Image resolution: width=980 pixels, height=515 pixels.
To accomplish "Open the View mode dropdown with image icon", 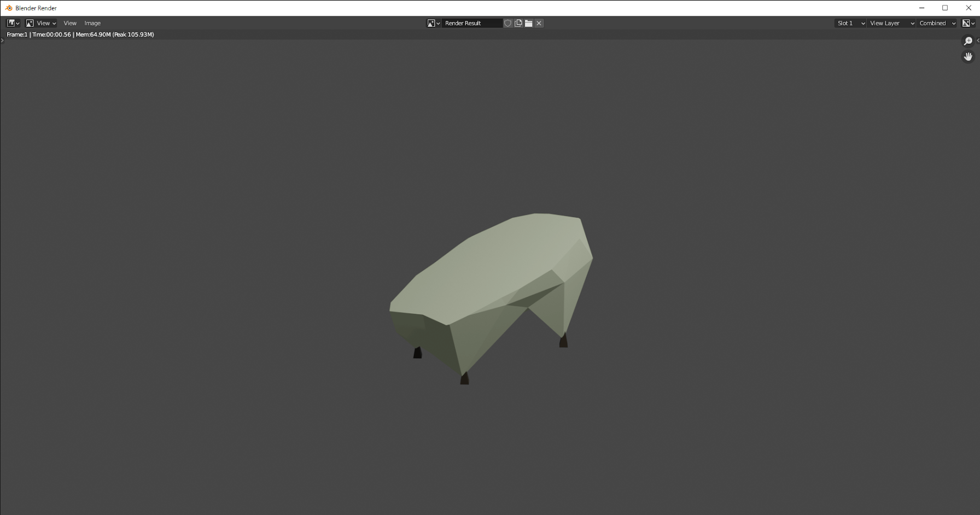I will tap(41, 23).
